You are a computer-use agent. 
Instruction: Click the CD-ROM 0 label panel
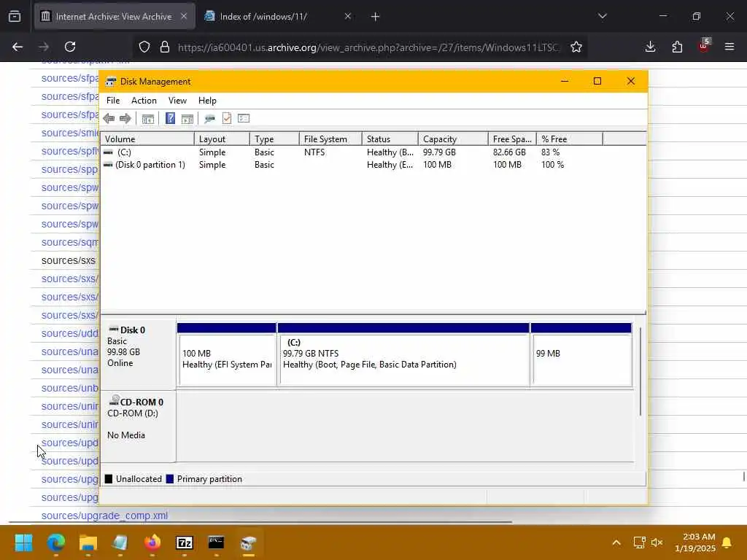(138, 426)
